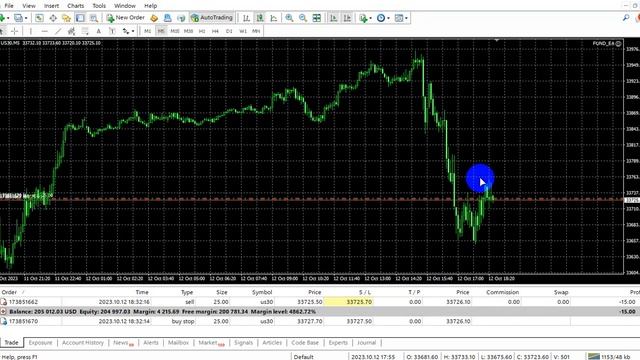
Task: Expand the Profiles dropdown arrow
Action: click(x=26, y=18)
